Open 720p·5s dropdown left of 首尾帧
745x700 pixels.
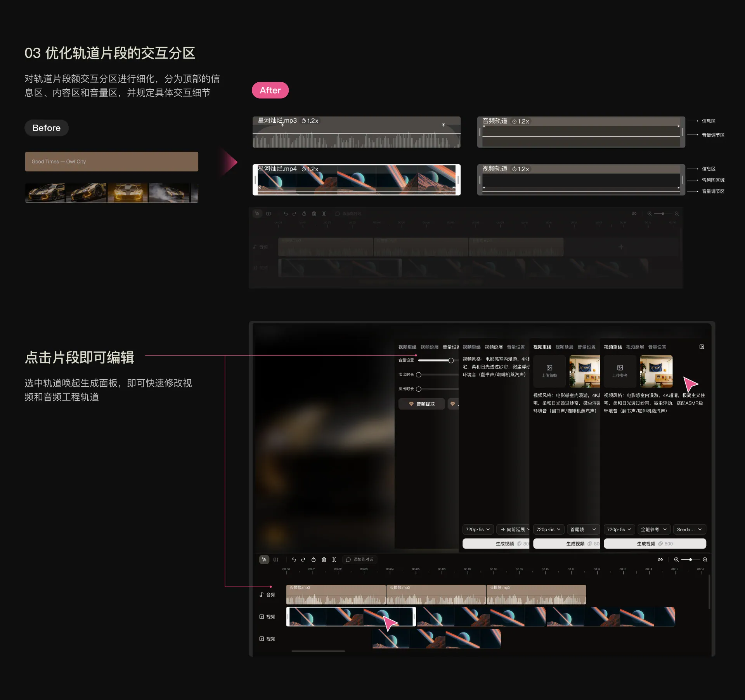(x=548, y=529)
